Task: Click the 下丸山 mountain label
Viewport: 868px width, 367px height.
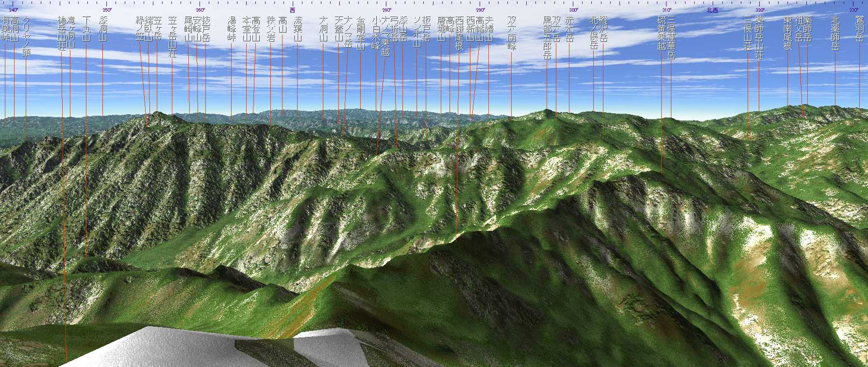Action: 86,28
